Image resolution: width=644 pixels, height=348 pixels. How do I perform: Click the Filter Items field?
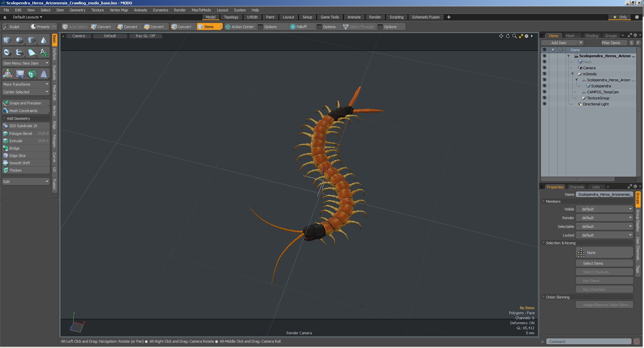[x=614, y=43]
